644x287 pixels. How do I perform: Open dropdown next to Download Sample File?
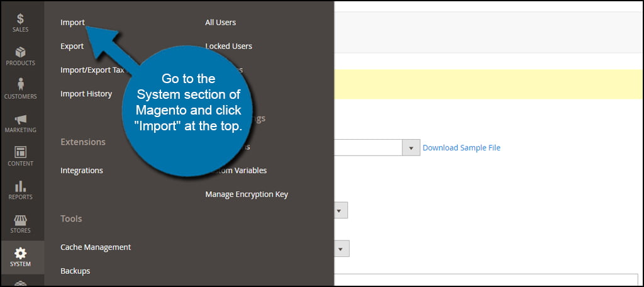tap(411, 148)
